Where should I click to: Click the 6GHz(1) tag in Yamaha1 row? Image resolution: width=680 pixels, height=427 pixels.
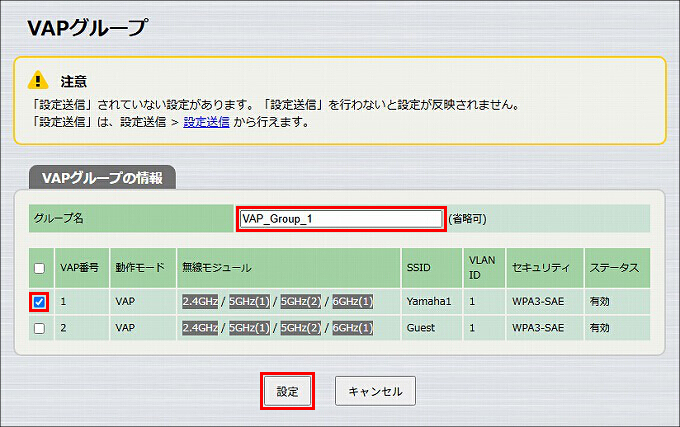[x=353, y=301]
